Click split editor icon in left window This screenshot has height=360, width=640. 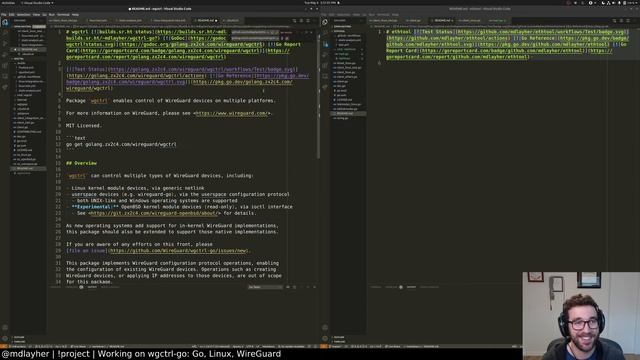(308, 20)
